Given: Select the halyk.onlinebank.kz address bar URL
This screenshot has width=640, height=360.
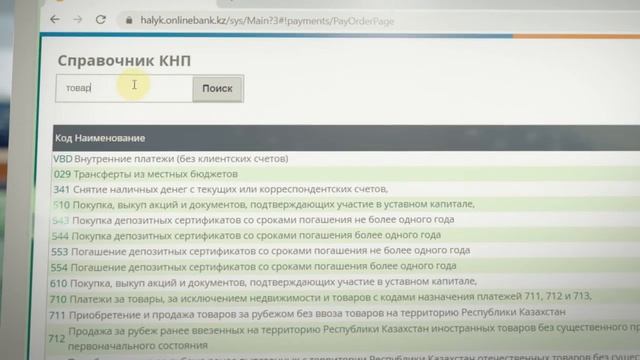Looking at the screenshot, I should [267, 20].
